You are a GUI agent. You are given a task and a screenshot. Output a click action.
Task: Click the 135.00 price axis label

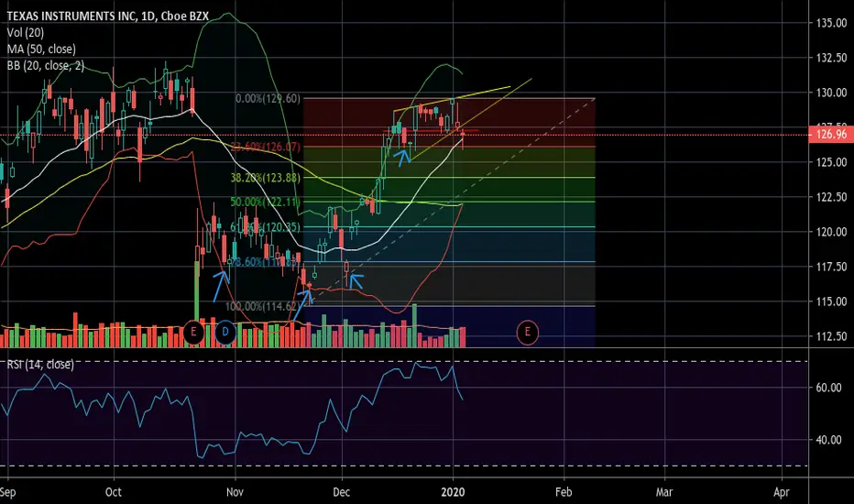point(831,23)
